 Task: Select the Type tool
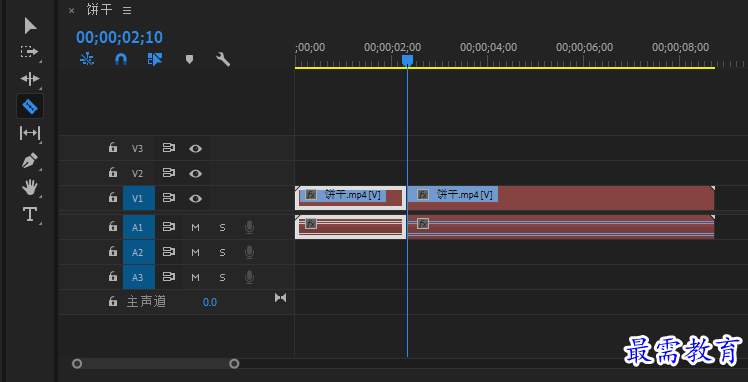click(30, 214)
